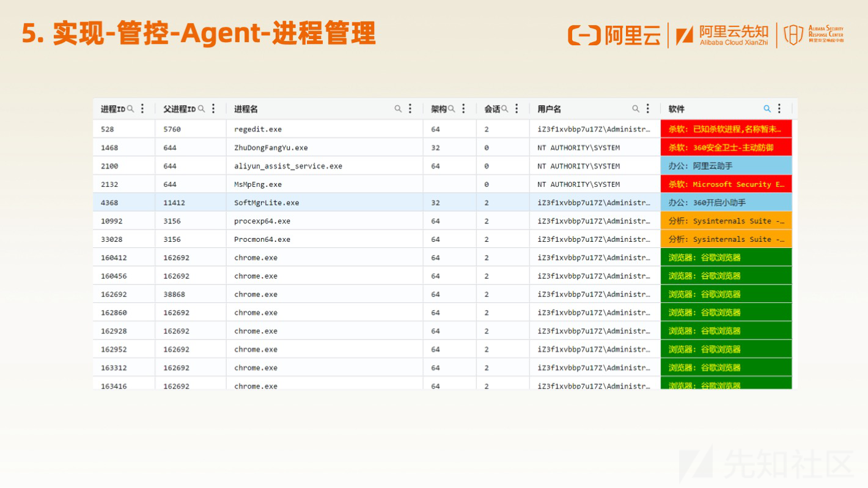Image resolution: width=868 pixels, height=488 pixels.
Task: Select the aliyun_assist_service.exe process name
Action: pos(288,166)
